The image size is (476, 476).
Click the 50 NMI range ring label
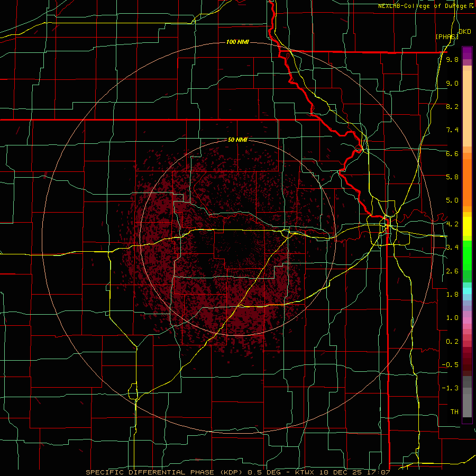pos(237,140)
